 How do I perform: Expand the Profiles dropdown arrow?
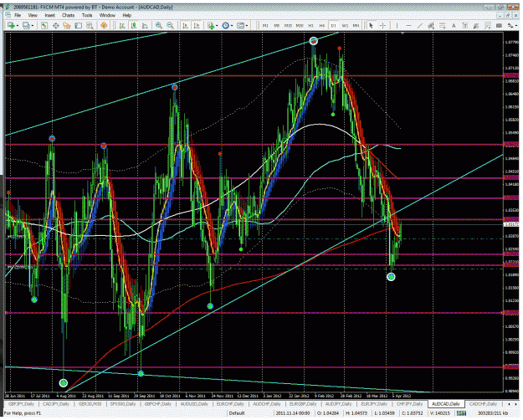33,26
